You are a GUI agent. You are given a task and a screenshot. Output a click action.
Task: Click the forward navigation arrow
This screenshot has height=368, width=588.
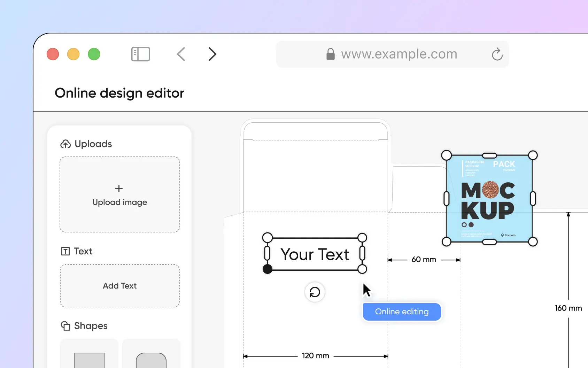[212, 54]
